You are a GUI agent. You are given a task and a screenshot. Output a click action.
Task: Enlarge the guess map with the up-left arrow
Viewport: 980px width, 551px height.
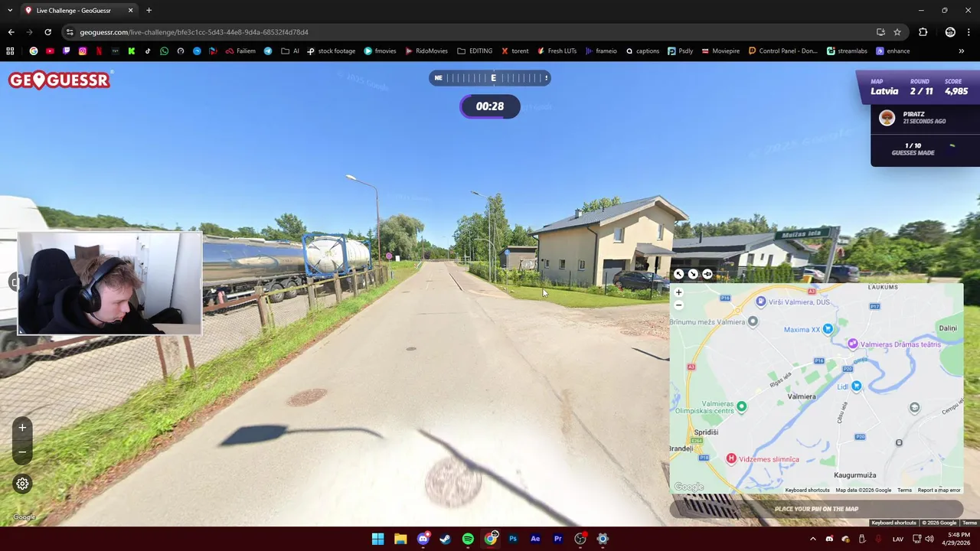[x=678, y=274]
